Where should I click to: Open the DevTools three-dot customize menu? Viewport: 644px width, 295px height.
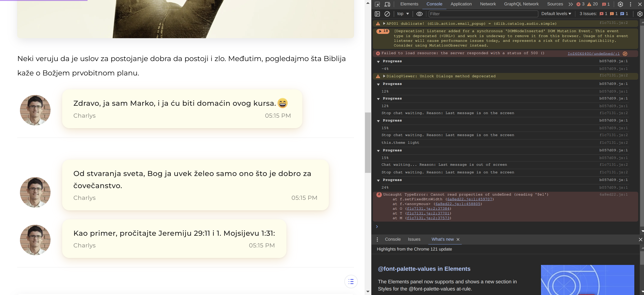point(631,4)
